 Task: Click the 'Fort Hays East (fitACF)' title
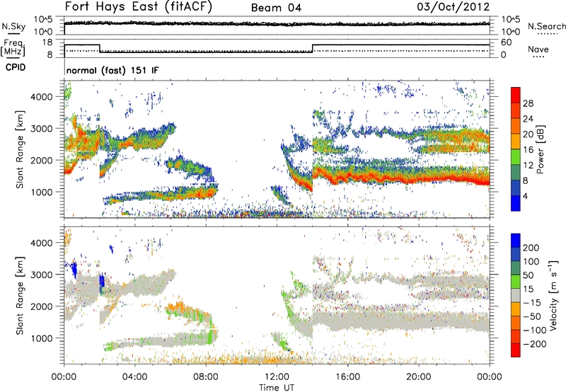tap(139, 6)
